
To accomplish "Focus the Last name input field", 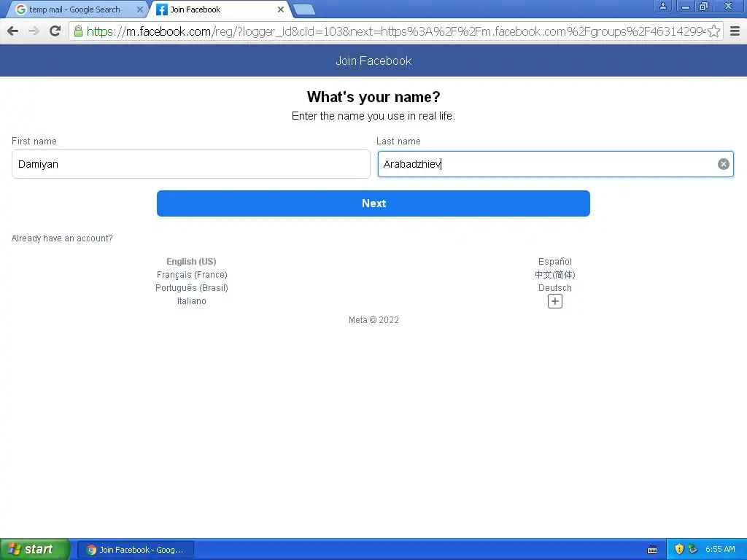I will pyautogui.click(x=555, y=164).
